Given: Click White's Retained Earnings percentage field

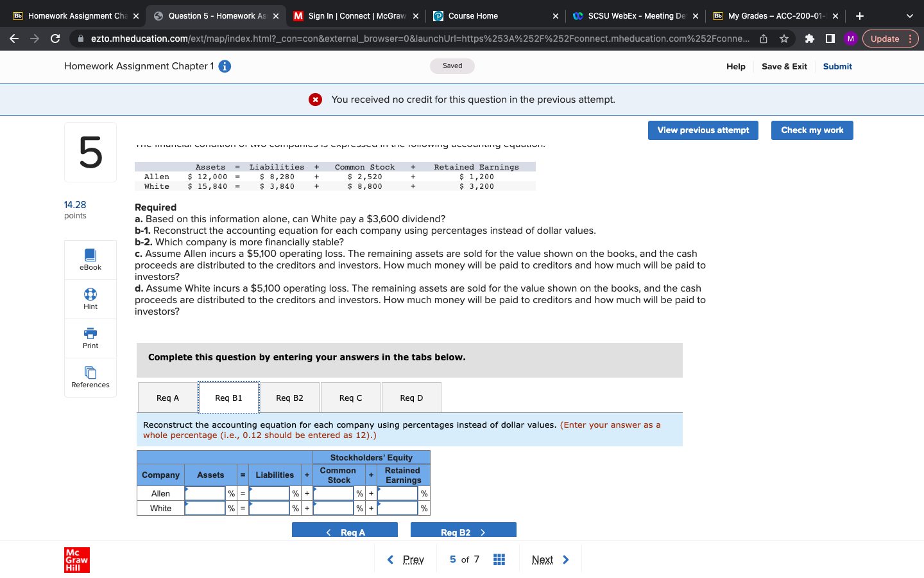Looking at the screenshot, I should pyautogui.click(x=398, y=508).
